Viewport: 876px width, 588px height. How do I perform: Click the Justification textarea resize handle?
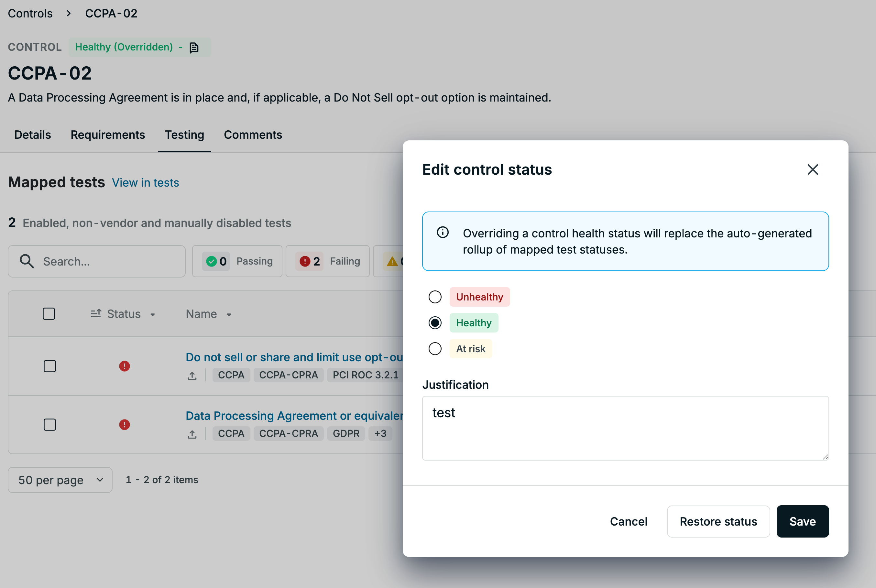pos(825,456)
